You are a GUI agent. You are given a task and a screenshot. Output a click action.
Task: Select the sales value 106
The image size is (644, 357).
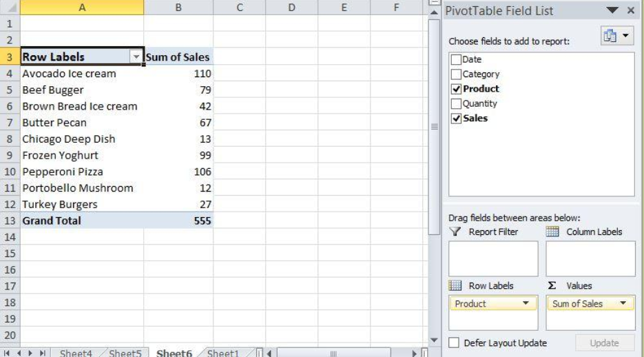[x=178, y=172]
